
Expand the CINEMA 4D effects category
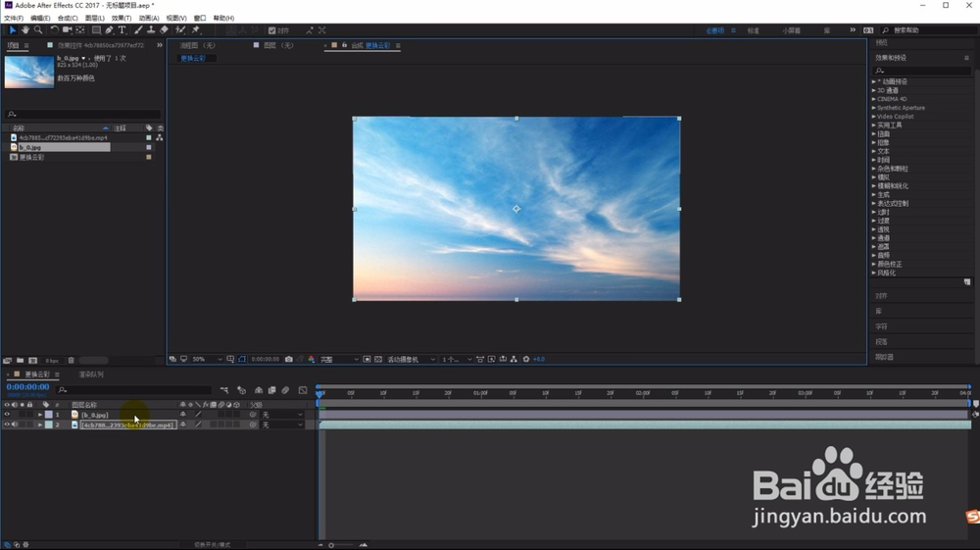point(874,99)
